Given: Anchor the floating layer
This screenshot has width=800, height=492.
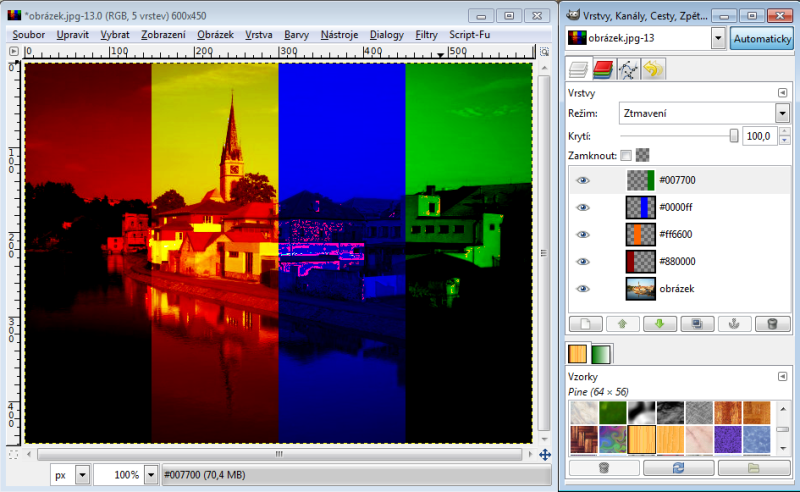Looking at the screenshot, I should click(x=734, y=324).
